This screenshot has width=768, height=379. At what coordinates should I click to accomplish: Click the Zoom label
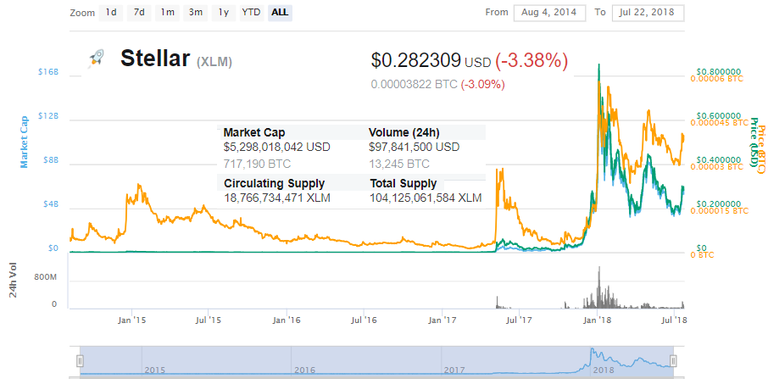(x=82, y=13)
